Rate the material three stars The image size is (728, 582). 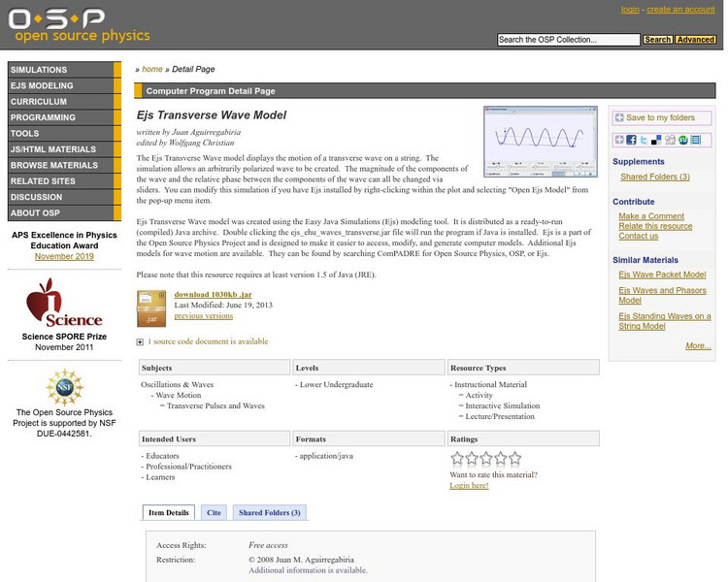click(486, 459)
